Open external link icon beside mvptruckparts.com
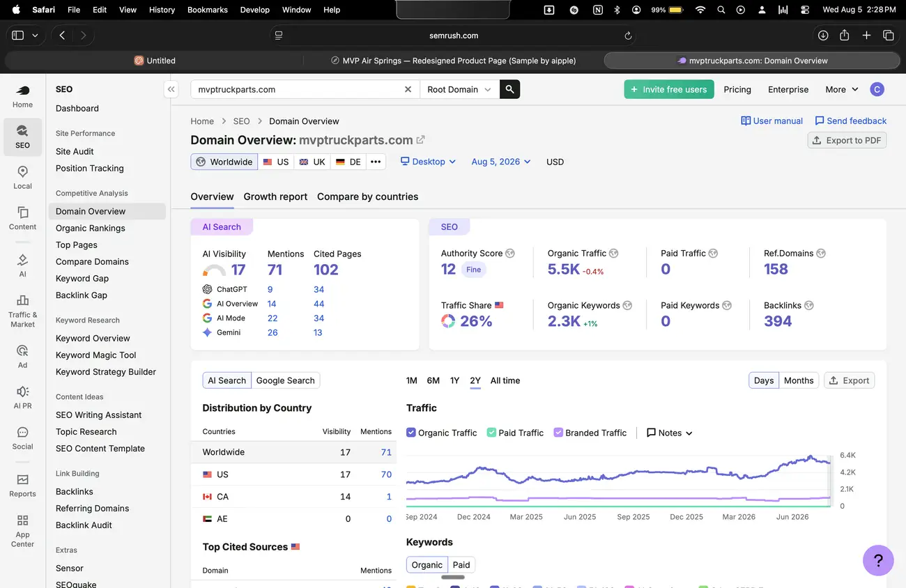906x588 pixels. pos(420,139)
